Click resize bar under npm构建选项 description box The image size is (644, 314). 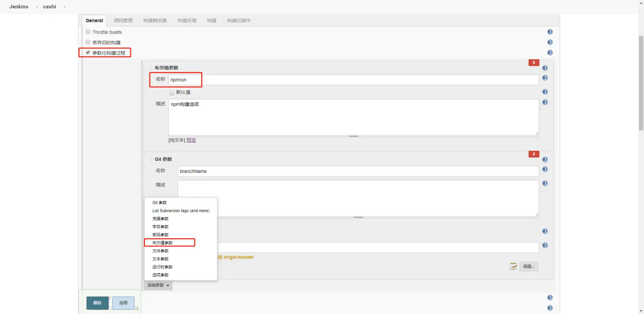353,136
